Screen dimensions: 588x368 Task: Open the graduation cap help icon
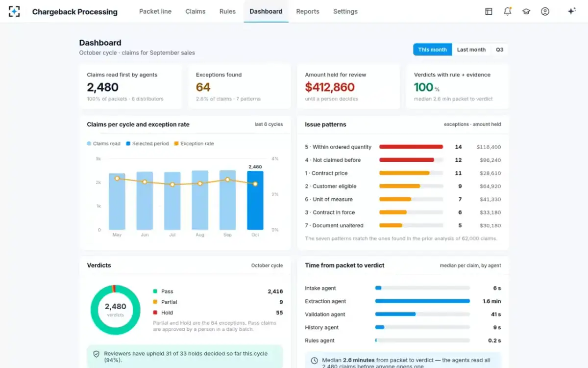[x=526, y=11]
